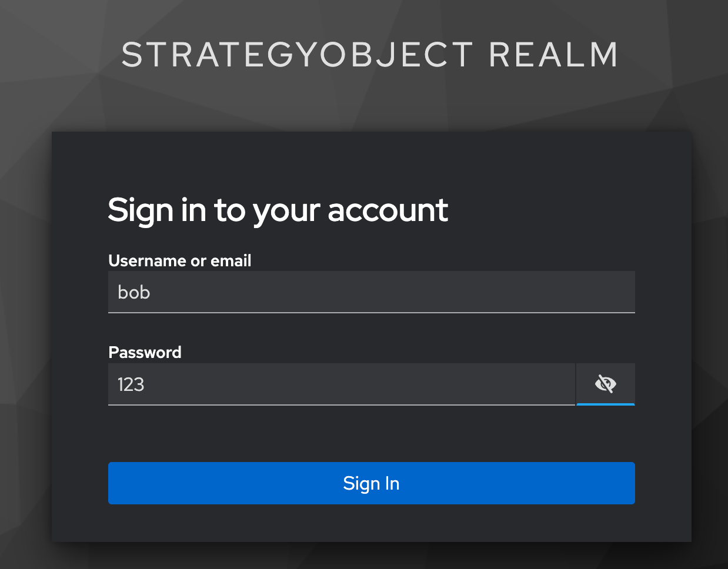Click the word "STRATEGYOBJECT" in the header
The height and width of the screenshot is (569, 728).
pos(297,55)
